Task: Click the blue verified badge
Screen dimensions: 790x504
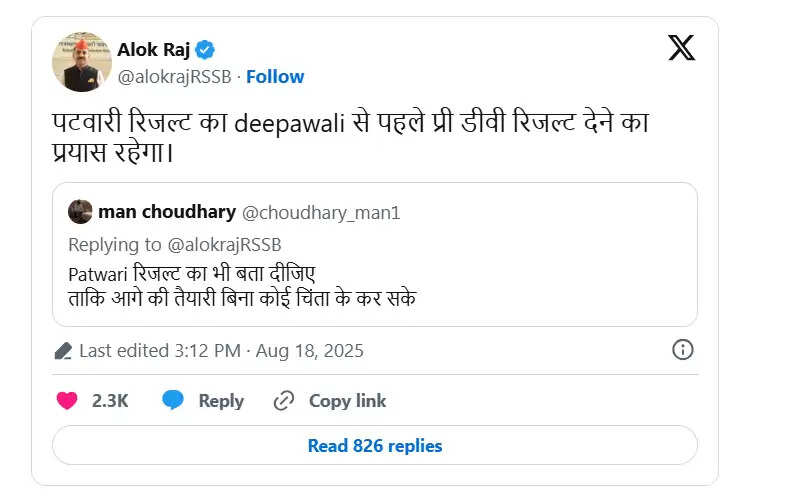Action: [205, 50]
